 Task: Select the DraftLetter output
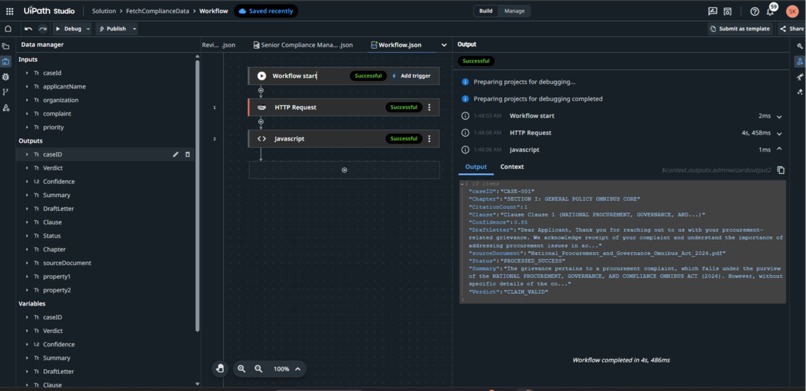(58, 209)
